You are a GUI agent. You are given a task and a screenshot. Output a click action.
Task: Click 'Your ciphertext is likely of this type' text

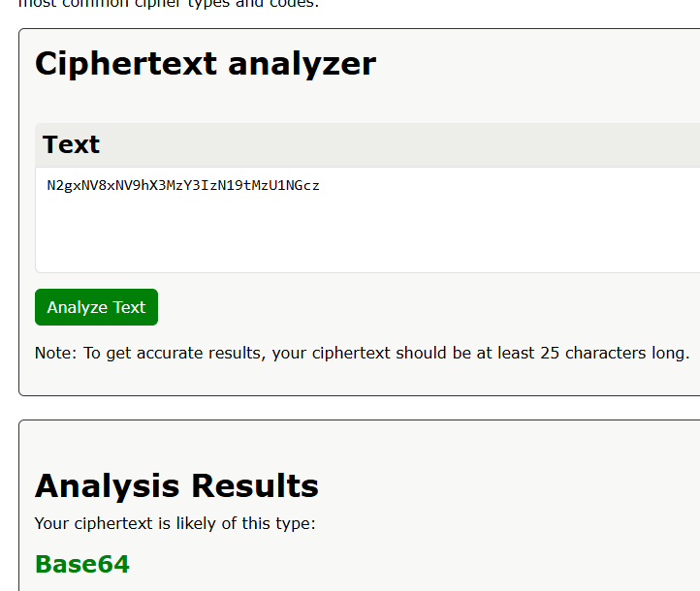175,524
